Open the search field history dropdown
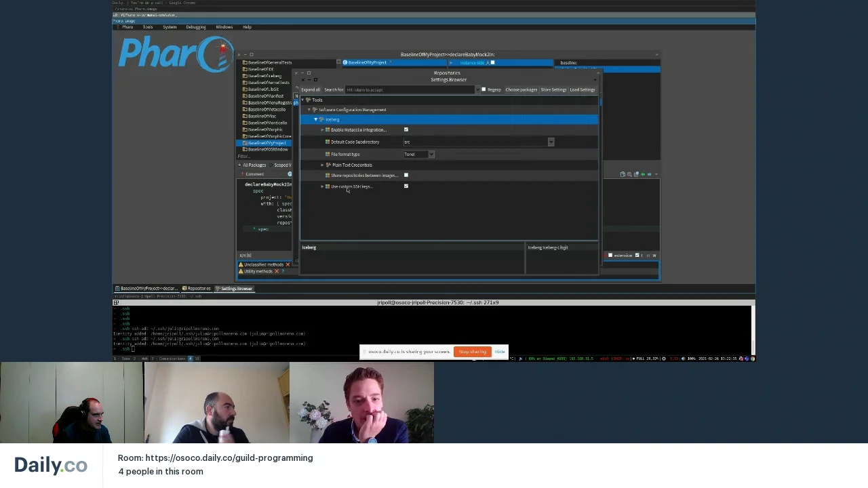Viewport: 868px width, 488px height. 478,89
